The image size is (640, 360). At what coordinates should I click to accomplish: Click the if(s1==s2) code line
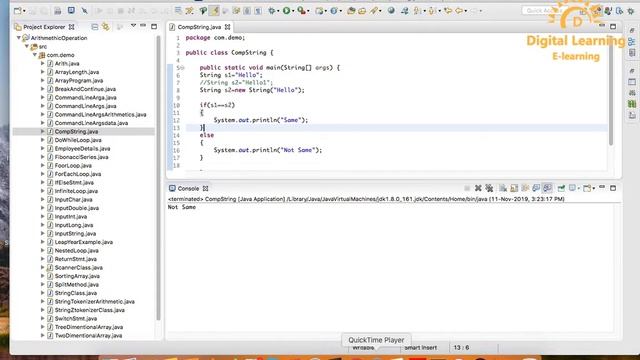tap(217, 105)
